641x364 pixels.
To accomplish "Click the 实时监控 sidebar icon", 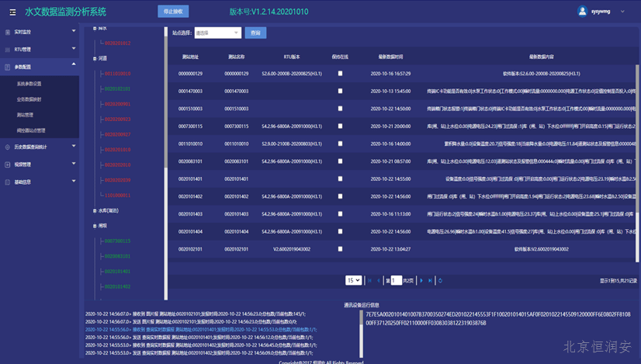I will 7,32.
